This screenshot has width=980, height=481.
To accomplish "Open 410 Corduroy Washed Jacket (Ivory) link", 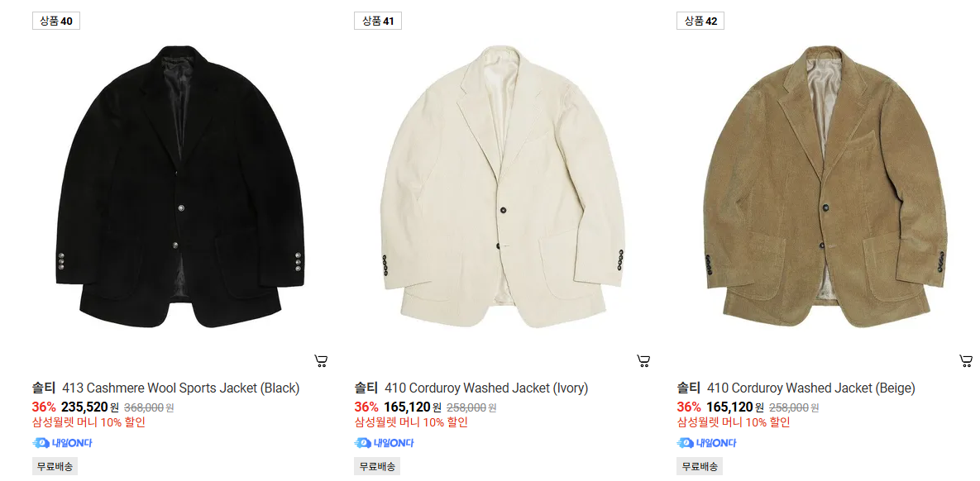I will [x=486, y=388].
